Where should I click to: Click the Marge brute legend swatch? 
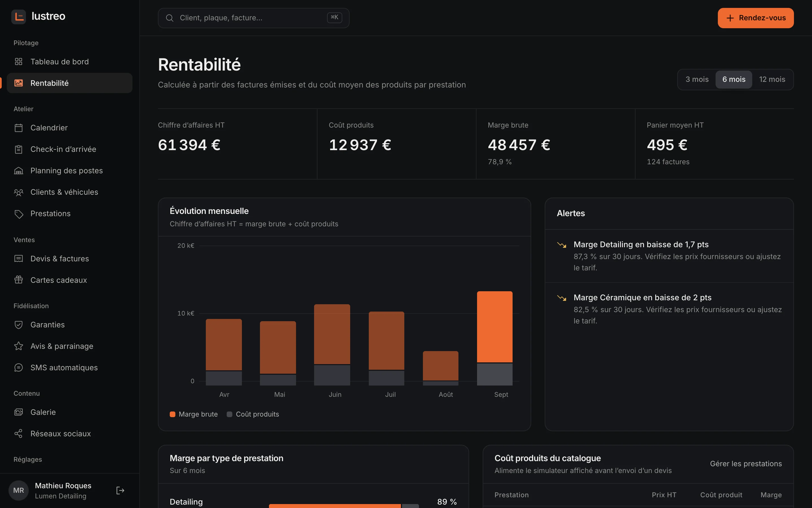click(x=173, y=414)
